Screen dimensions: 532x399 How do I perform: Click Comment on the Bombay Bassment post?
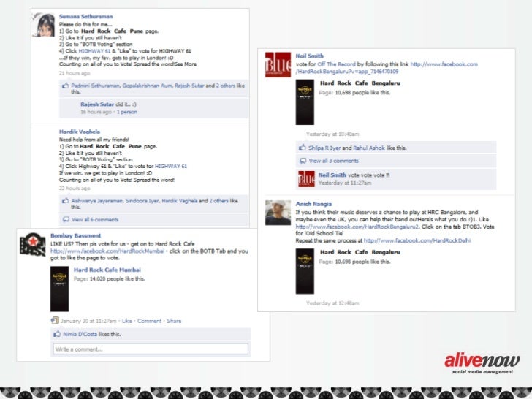click(x=149, y=321)
